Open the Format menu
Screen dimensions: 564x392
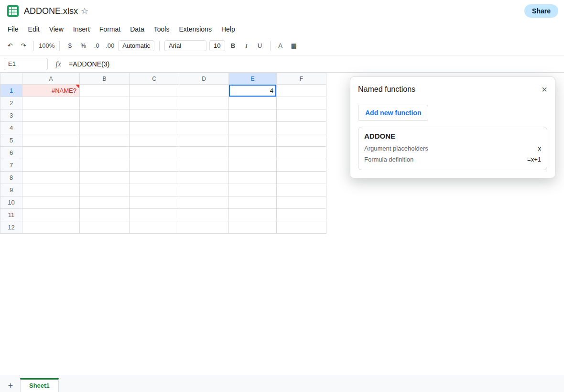pos(110,29)
